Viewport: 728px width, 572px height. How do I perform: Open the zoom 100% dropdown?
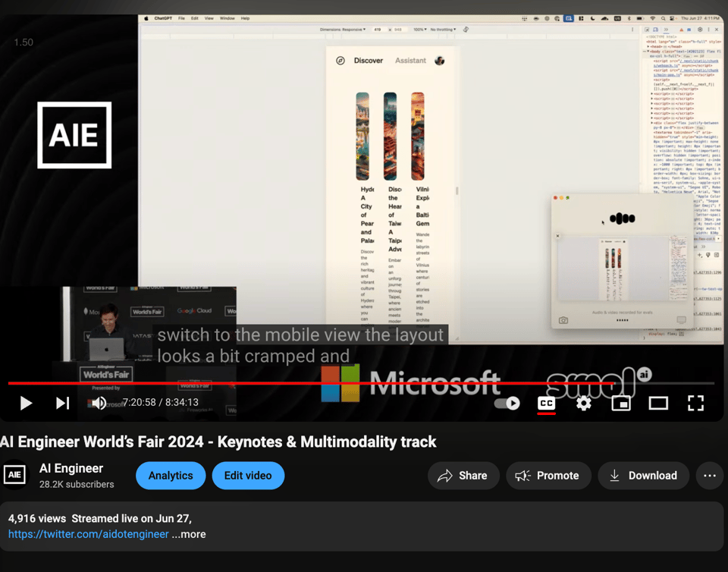(419, 29)
